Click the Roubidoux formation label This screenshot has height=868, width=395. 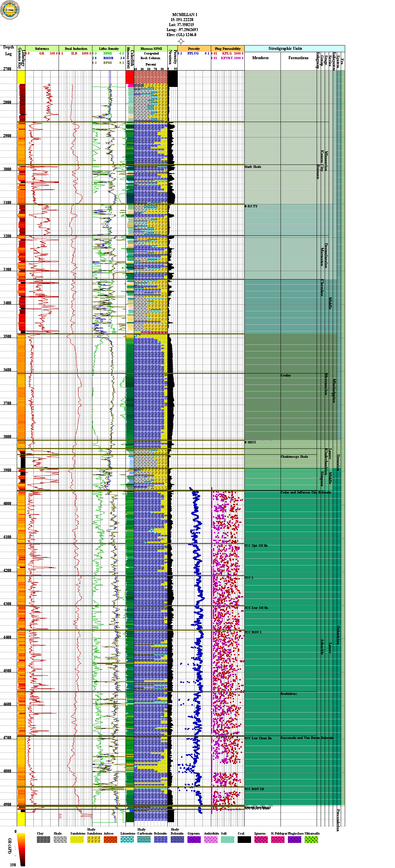289,694
